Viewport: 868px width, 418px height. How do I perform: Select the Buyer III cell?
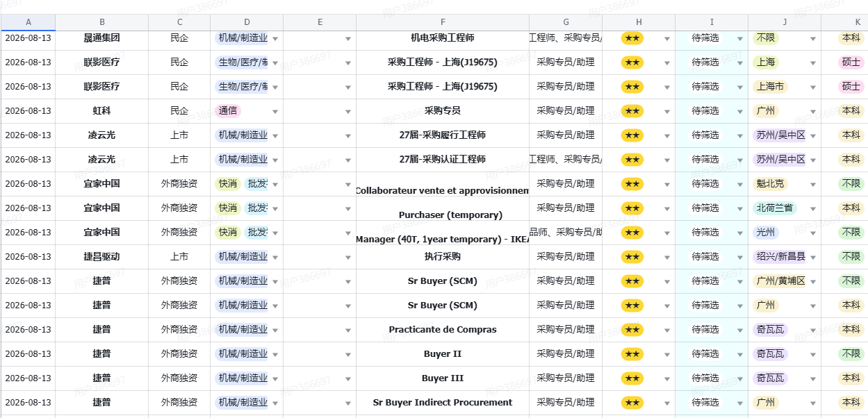click(443, 378)
